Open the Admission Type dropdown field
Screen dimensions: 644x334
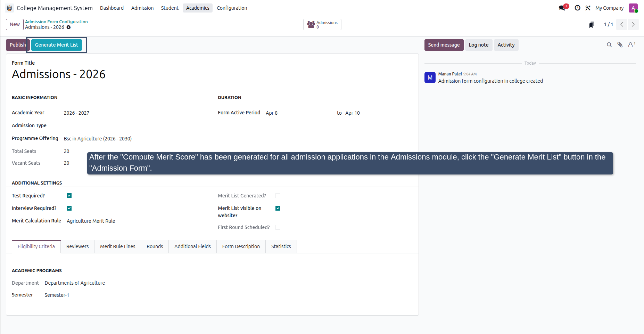(x=135, y=125)
